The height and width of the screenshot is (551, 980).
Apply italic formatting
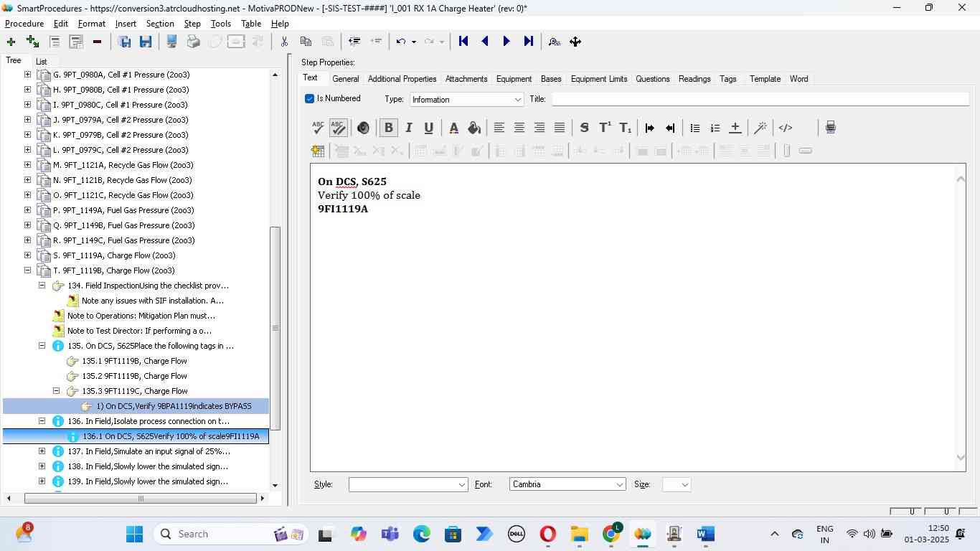point(408,128)
